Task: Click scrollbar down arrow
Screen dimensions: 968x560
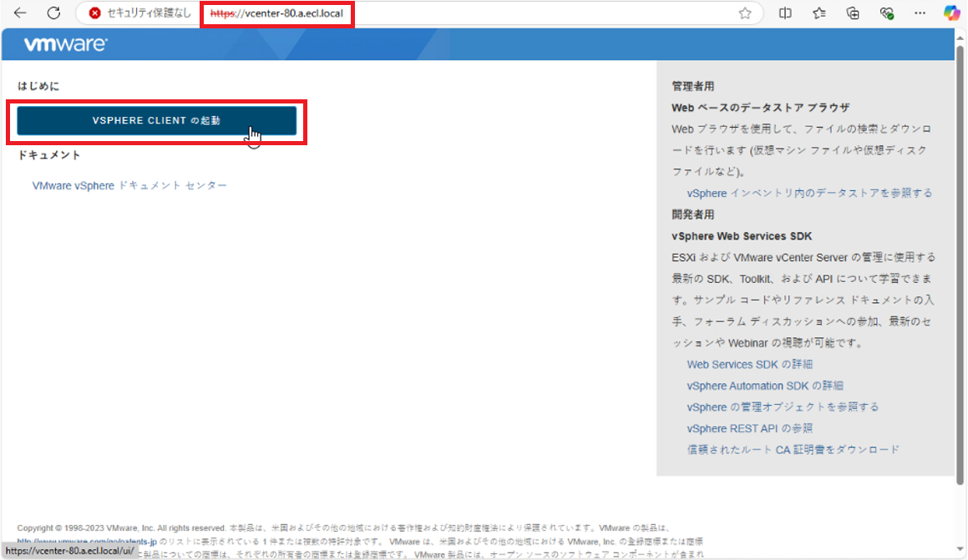Action: pyautogui.click(x=960, y=549)
